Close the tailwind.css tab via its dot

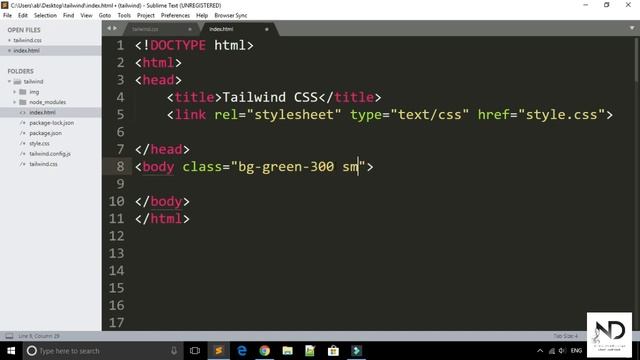point(190,29)
